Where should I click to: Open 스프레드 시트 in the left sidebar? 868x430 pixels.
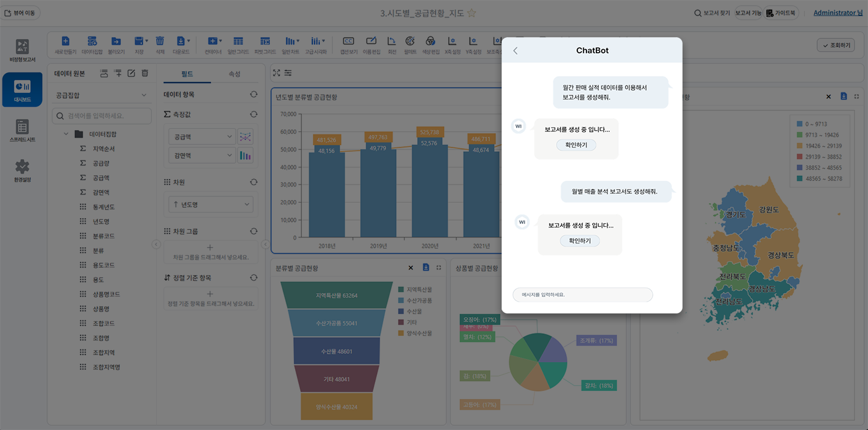22,131
